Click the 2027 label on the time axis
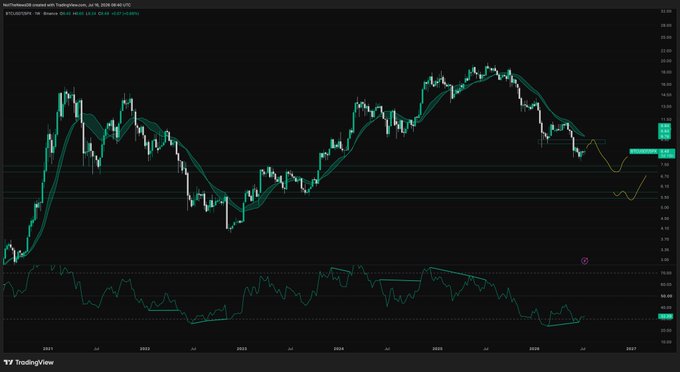This screenshot has width=680, height=372. tap(631, 348)
